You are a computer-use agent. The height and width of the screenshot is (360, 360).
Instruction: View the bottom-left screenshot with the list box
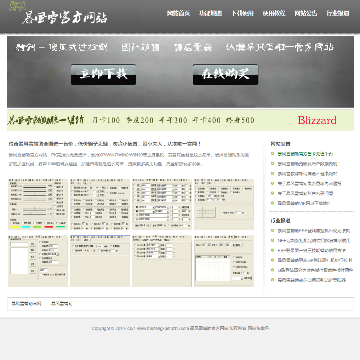tap(38, 261)
